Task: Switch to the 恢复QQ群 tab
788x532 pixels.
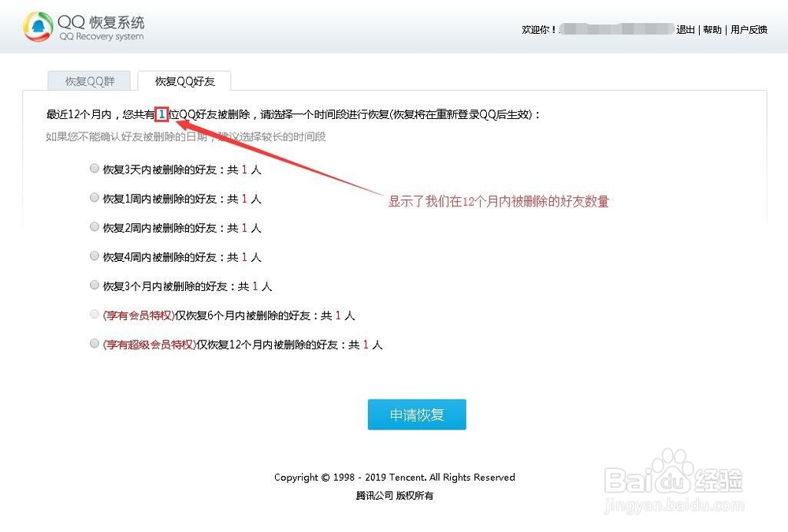Action: pyautogui.click(x=88, y=80)
